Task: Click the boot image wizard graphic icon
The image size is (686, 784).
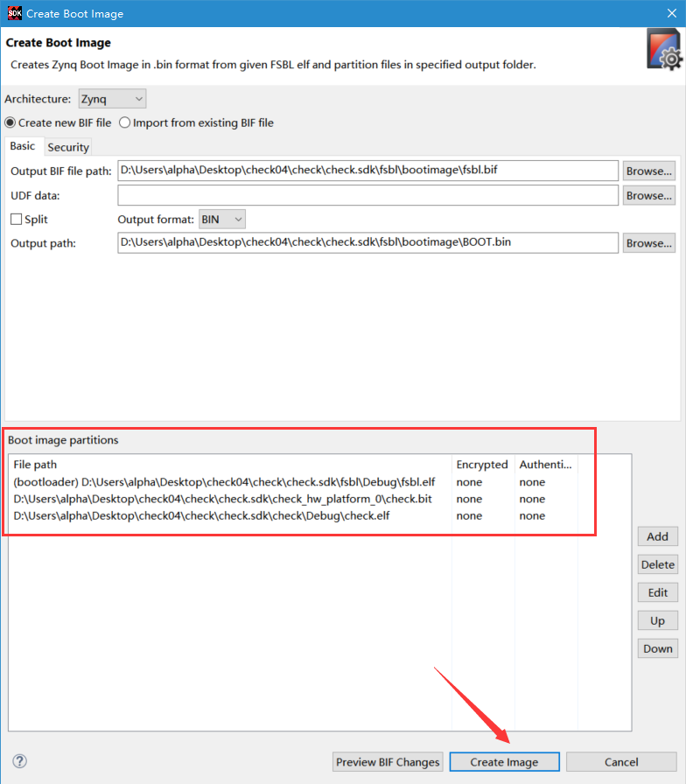Action: coord(663,50)
